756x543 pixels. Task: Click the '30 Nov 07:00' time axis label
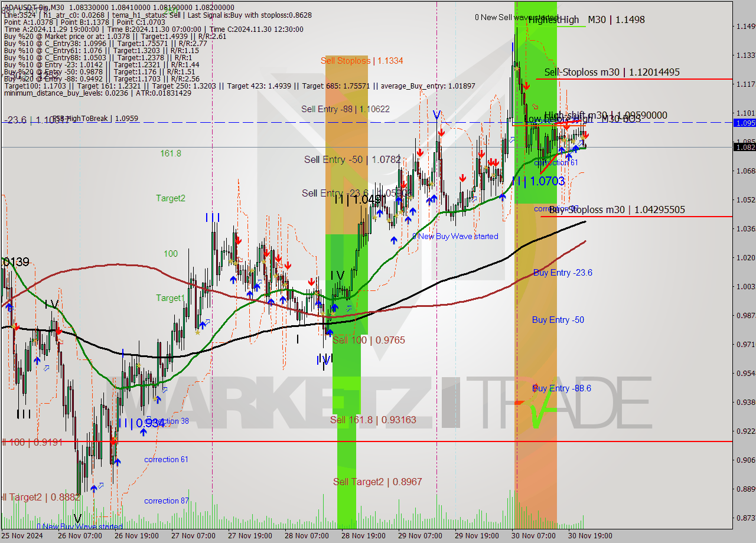(533, 536)
